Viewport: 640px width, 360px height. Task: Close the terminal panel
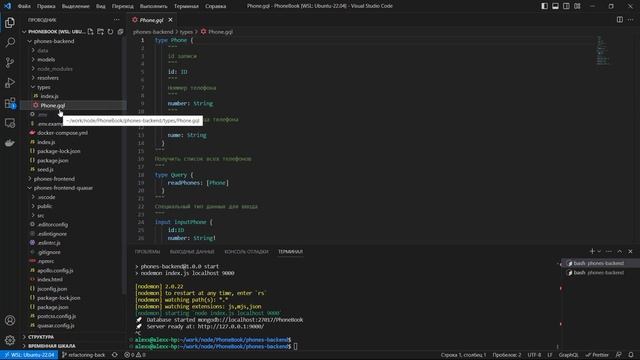(x=630, y=251)
